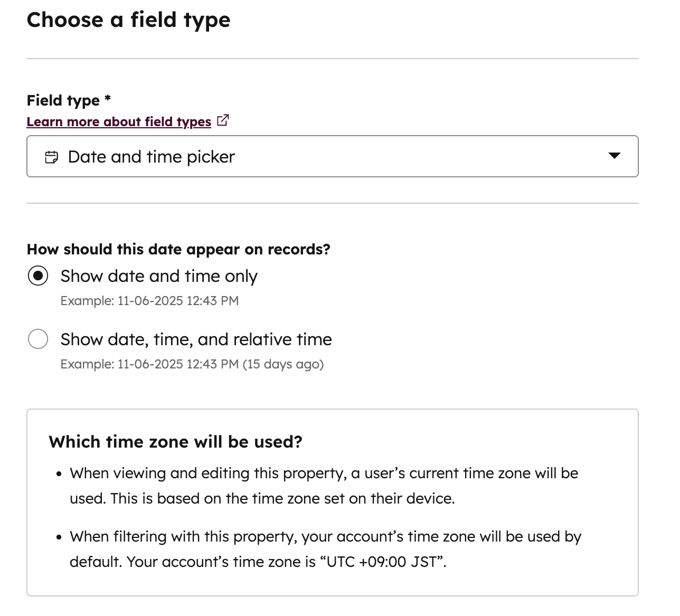The width and height of the screenshot is (680, 616).
Task: Click the "Choose a field type" heading
Action: tap(128, 20)
